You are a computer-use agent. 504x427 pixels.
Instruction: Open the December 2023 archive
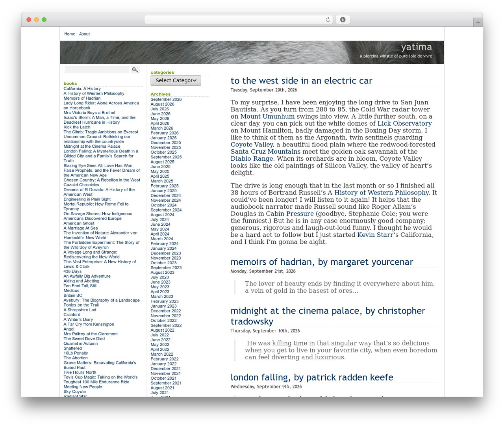point(166,253)
